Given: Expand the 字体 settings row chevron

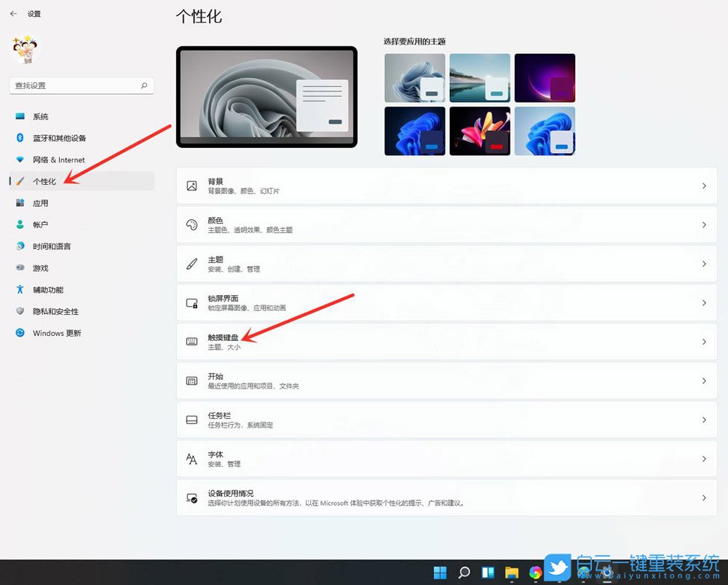Looking at the screenshot, I should 705,458.
